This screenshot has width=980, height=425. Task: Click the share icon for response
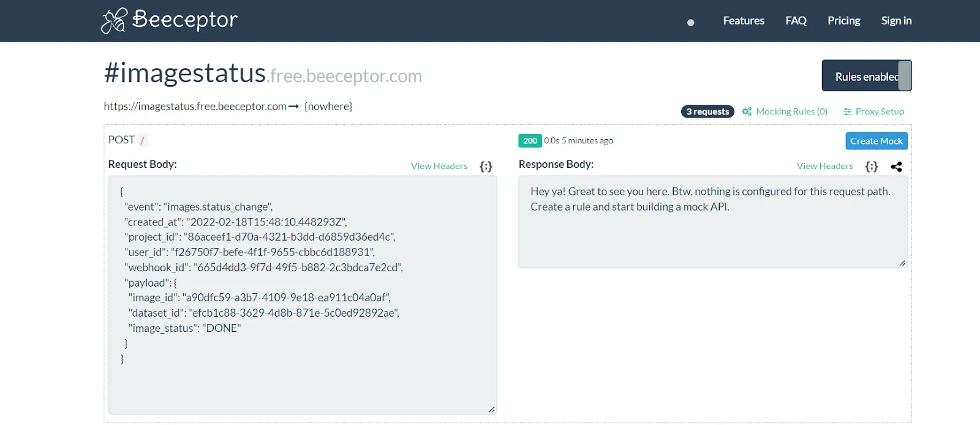(x=896, y=167)
